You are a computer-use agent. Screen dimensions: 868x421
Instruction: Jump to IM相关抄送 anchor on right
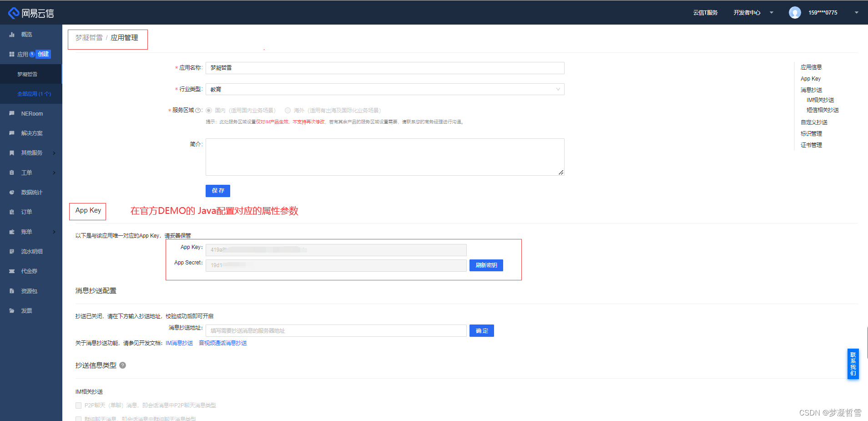pos(820,100)
